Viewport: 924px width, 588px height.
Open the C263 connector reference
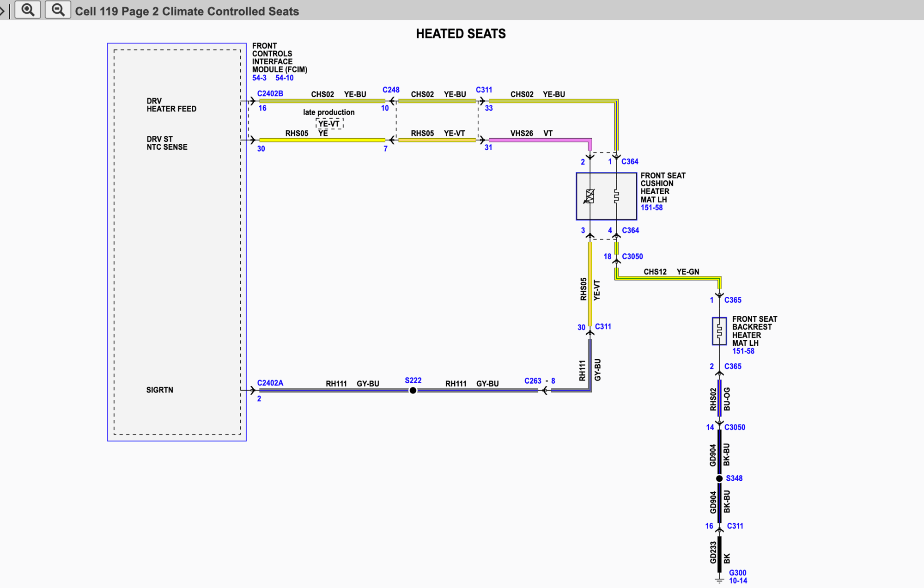click(533, 381)
